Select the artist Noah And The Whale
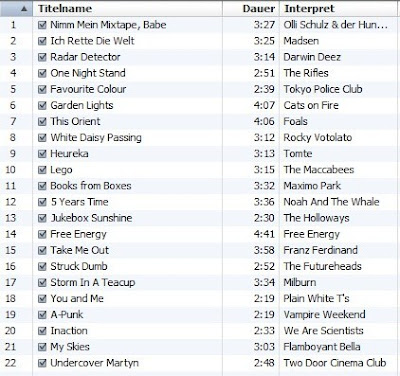This screenshot has width=400, height=376. 331,202
